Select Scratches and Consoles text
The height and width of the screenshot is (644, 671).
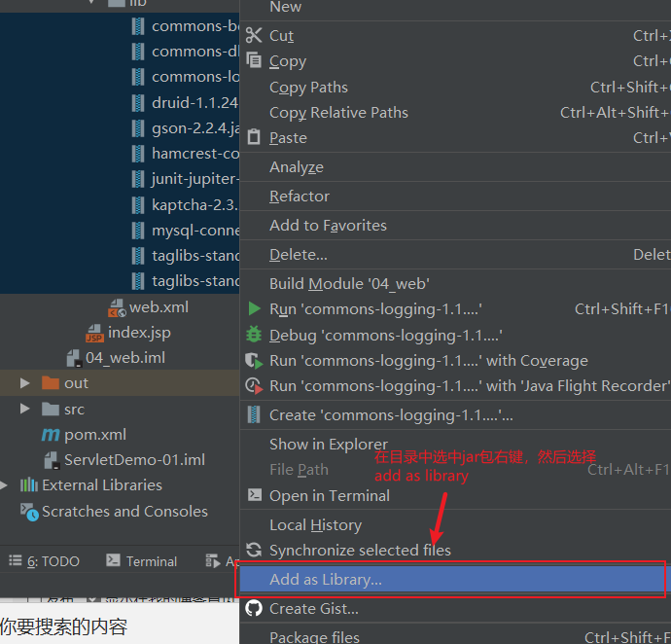pyautogui.click(x=124, y=512)
